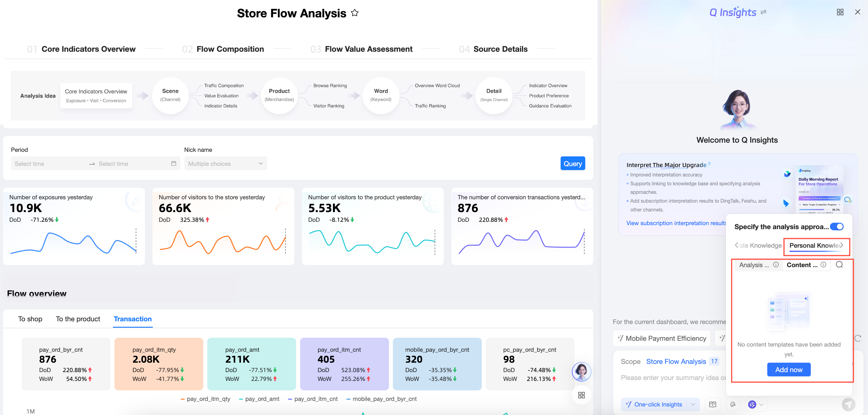Expand the model selector dropdown arrow

(761, 404)
